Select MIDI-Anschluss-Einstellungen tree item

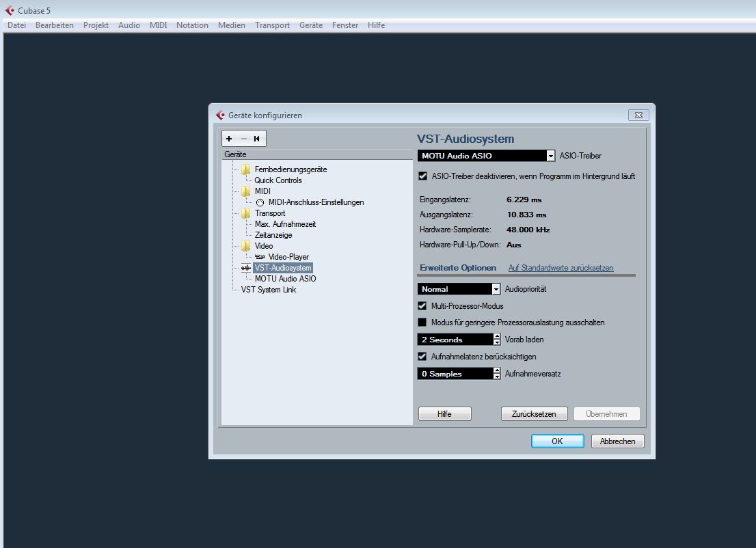tap(316, 202)
